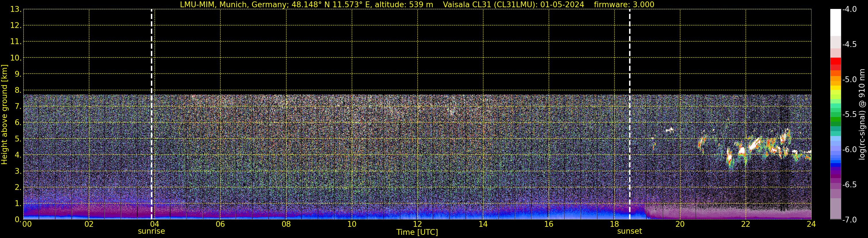The height and width of the screenshot is (238, 868).
Task: Click the 12 tick on the time axis
Action: tap(417, 224)
